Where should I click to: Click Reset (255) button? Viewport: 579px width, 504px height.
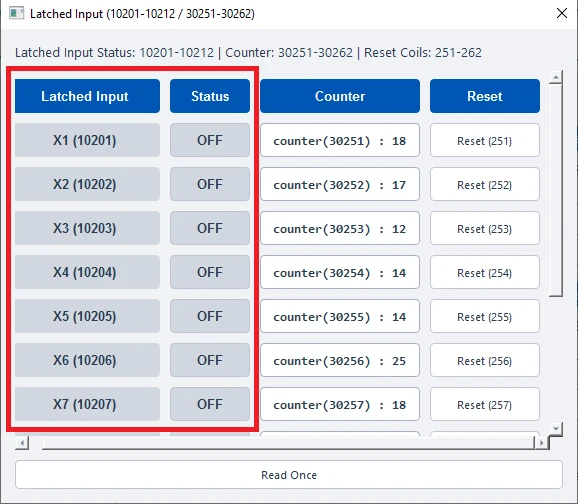click(x=484, y=316)
